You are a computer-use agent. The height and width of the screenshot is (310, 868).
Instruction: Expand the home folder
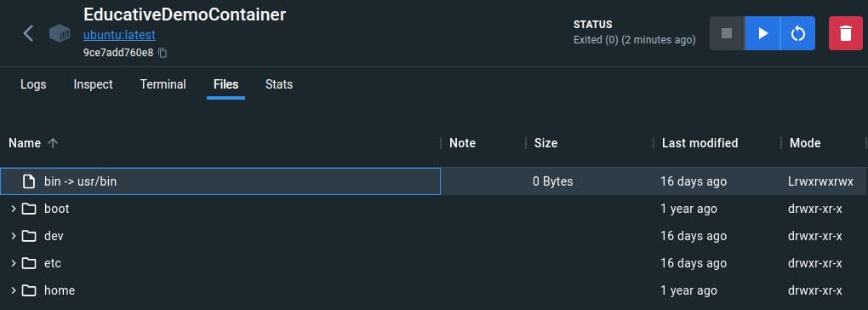click(14, 290)
